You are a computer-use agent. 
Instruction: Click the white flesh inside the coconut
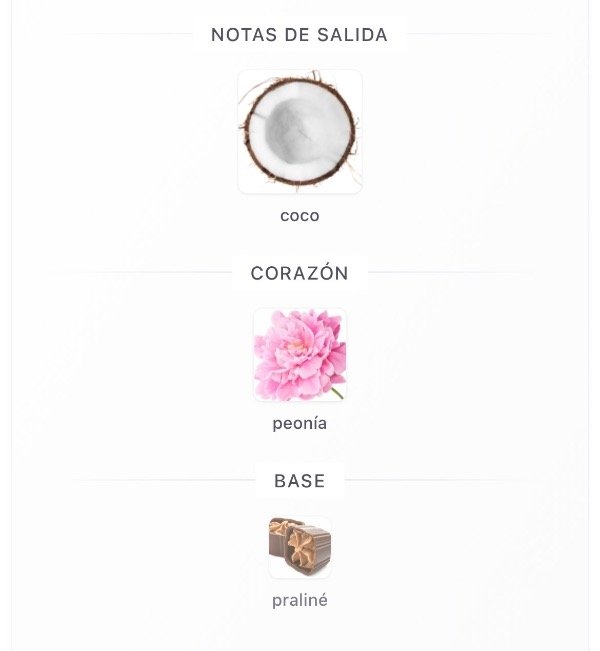[296, 127]
